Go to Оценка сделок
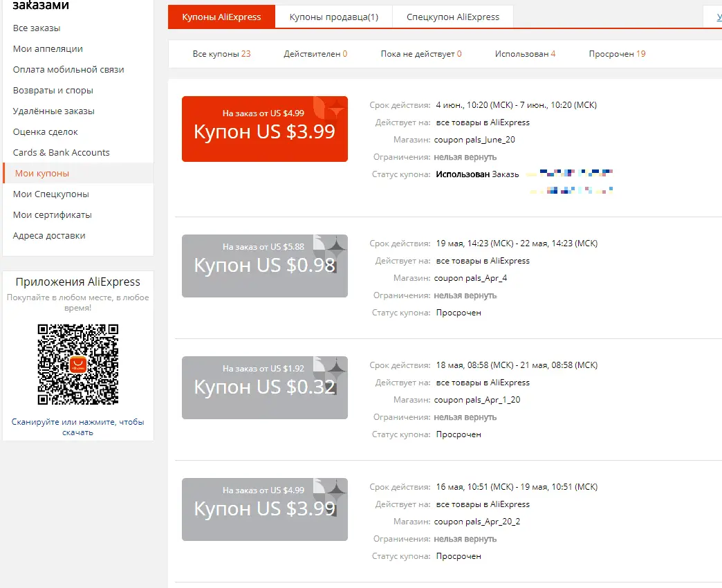722x588 pixels. point(45,131)
